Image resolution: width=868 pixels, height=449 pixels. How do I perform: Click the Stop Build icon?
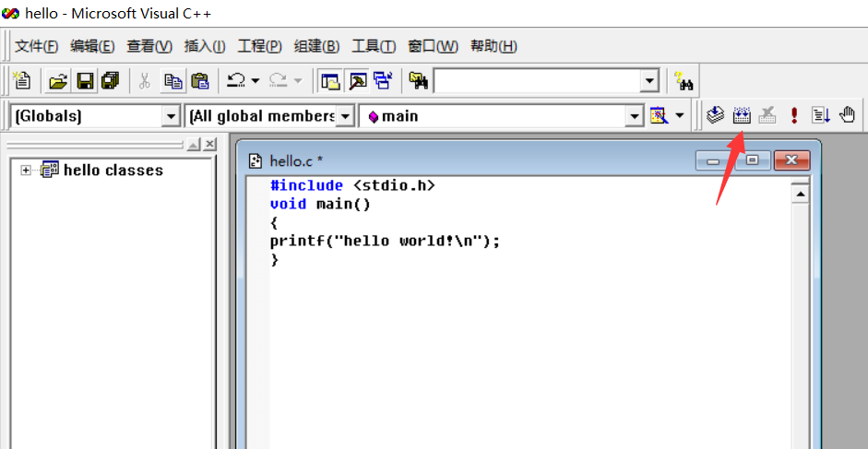pyautogui.click(x=767, y=115)
